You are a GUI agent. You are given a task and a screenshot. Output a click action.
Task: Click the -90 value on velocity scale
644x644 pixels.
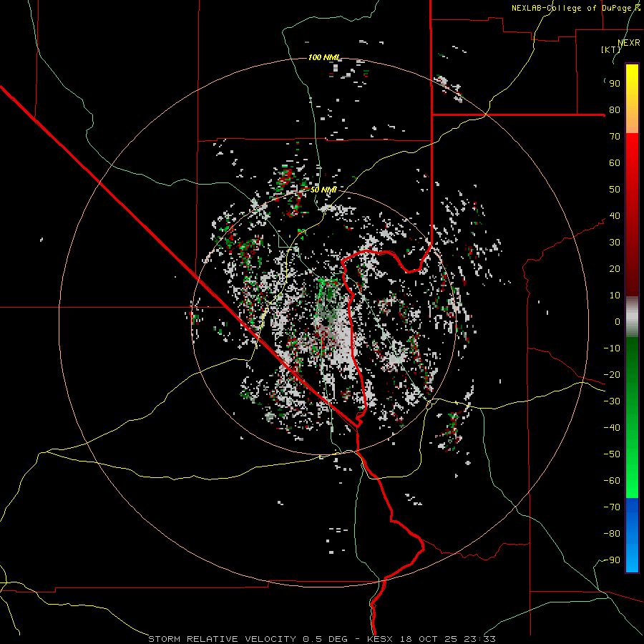612,560
